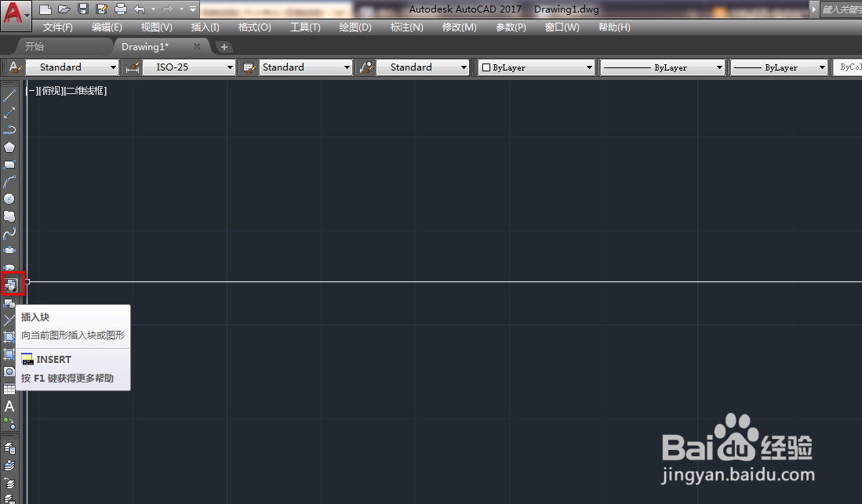Open the 标注(N) menu

tap(407, 27)
